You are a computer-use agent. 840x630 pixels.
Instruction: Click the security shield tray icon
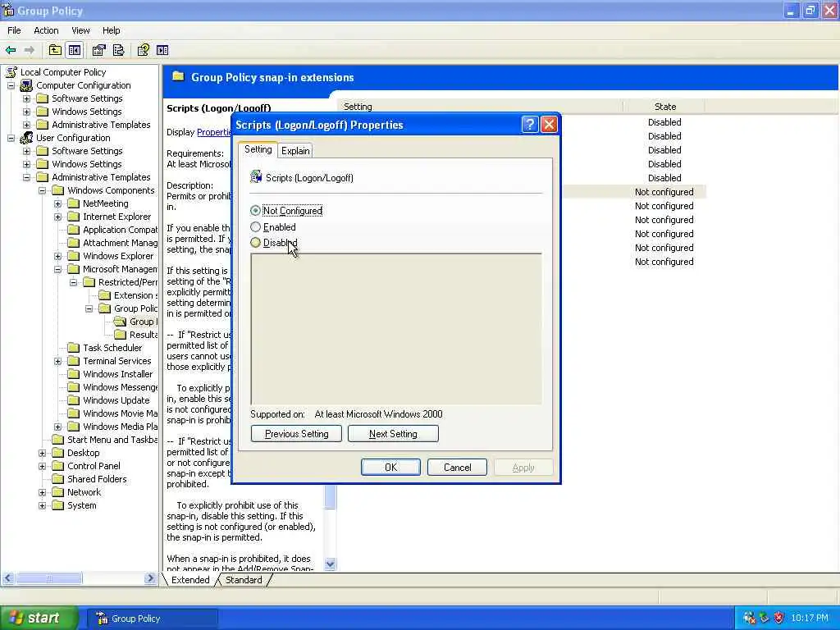click(x=778, y=618)
